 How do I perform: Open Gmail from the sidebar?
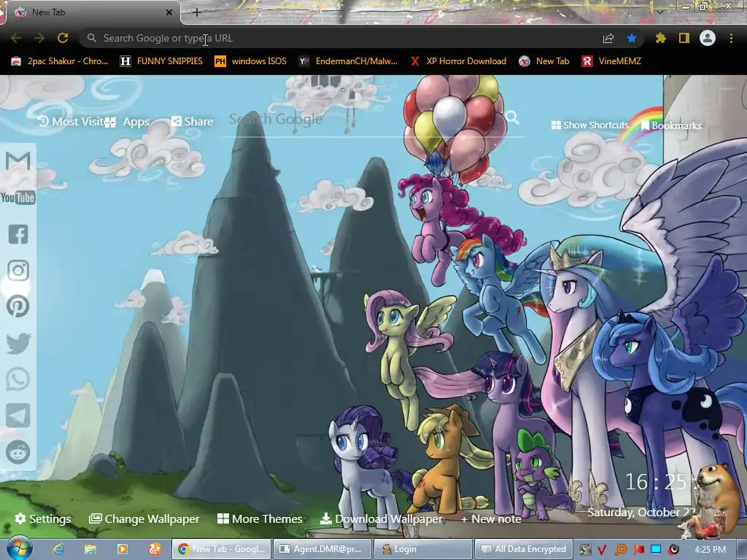18,161
